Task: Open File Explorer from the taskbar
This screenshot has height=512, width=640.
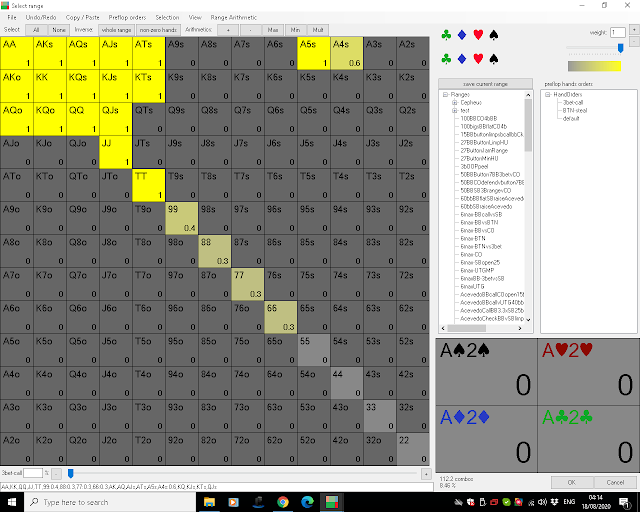Action: [x=209, y=502]
